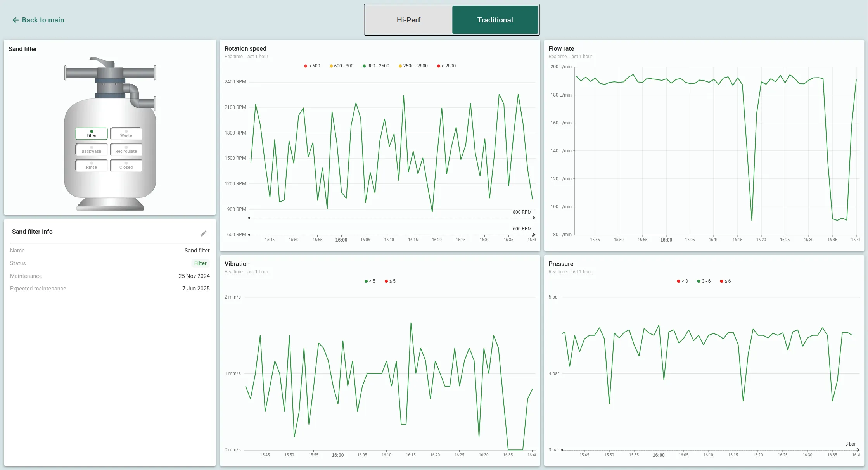The image size is (868, 470).
Task: Click the 16:00 marker on Flow rate axis
Action: (x=666, y=240)
